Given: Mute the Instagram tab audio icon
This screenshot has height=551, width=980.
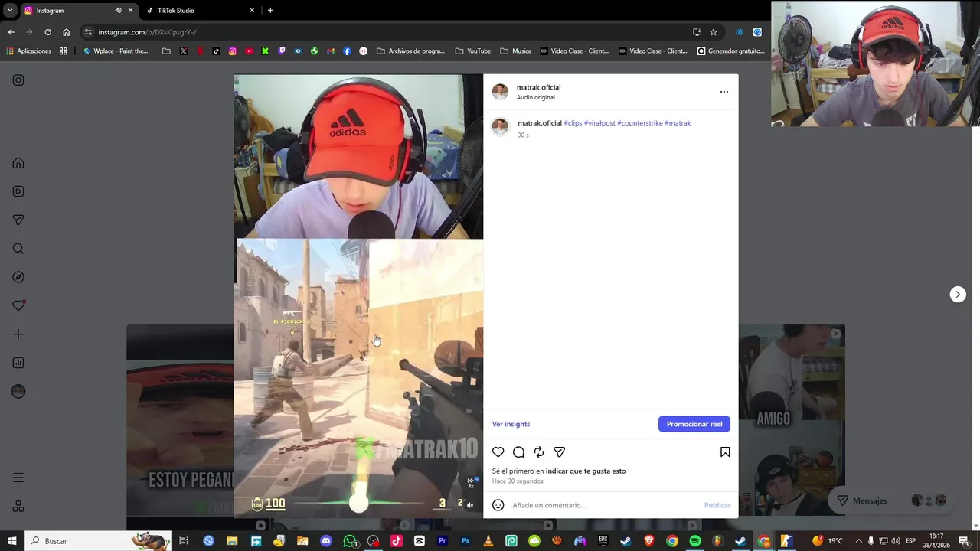Looking at the screenshot, I should click(118, 11).
